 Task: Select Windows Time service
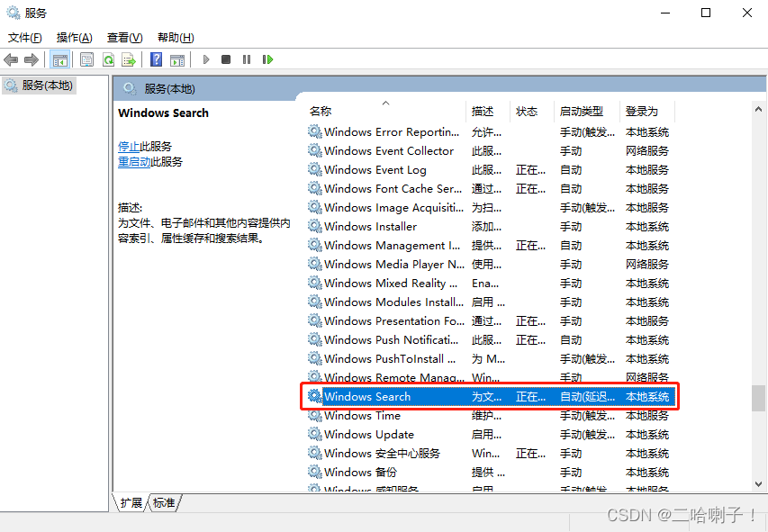(x=490, y=416)
